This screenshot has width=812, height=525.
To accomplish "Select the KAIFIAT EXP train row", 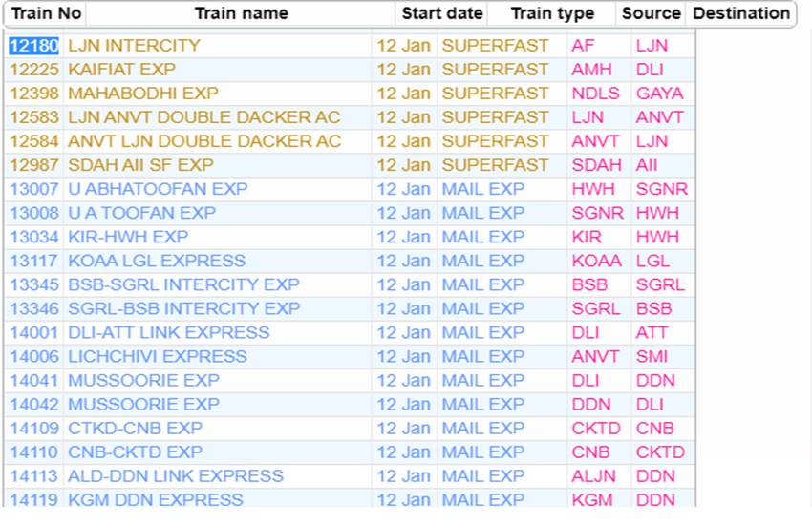I will 121,70.
